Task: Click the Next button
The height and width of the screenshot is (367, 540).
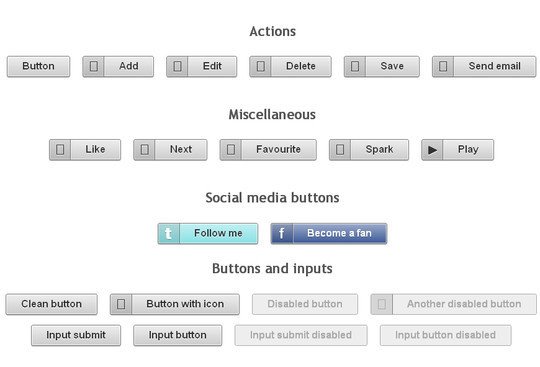Action: click(x=170, y=150)
